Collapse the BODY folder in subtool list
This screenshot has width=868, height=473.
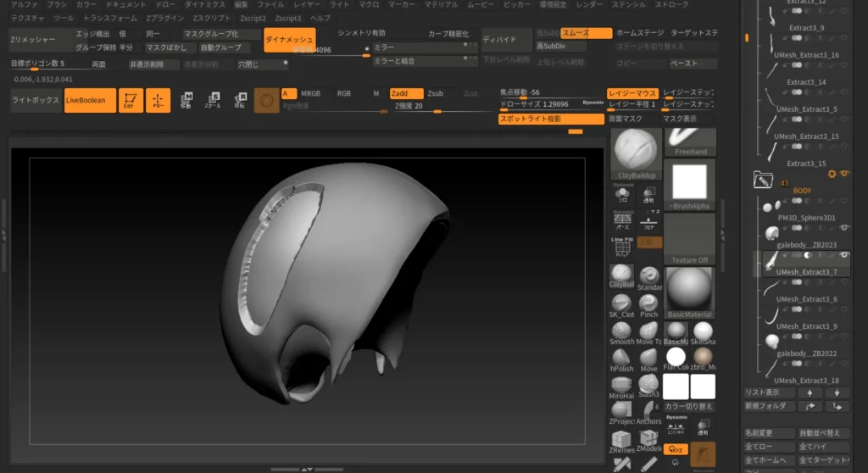(x=761, y=179)
